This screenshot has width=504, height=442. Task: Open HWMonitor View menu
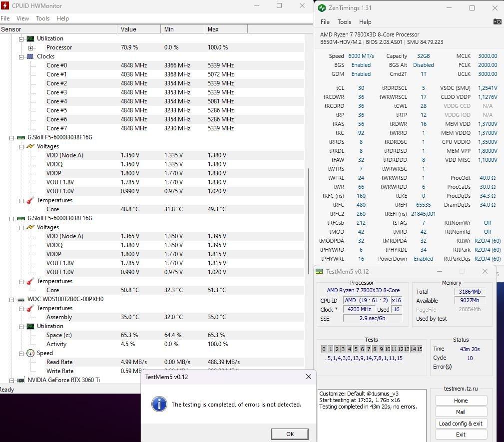pyautogui.click(x=22, y=18)
